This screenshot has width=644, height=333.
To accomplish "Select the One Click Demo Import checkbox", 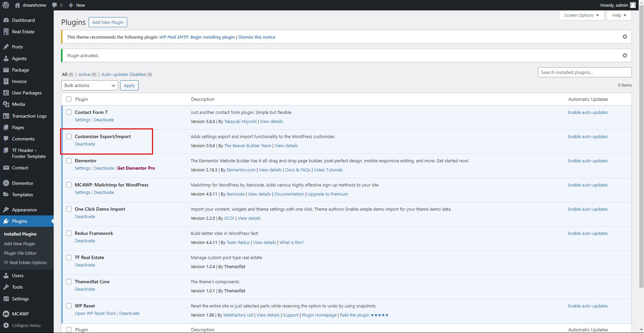I will tap(69, 209).
